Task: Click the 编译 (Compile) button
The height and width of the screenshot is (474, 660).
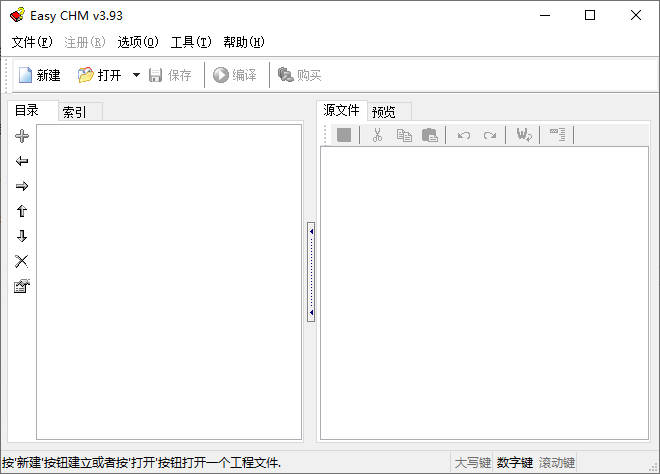Action: coord(235,76)
